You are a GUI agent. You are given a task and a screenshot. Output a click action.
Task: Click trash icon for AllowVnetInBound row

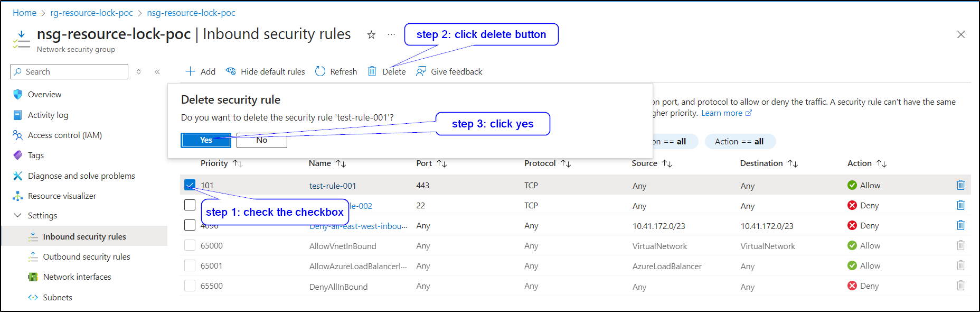click(960, 245)
